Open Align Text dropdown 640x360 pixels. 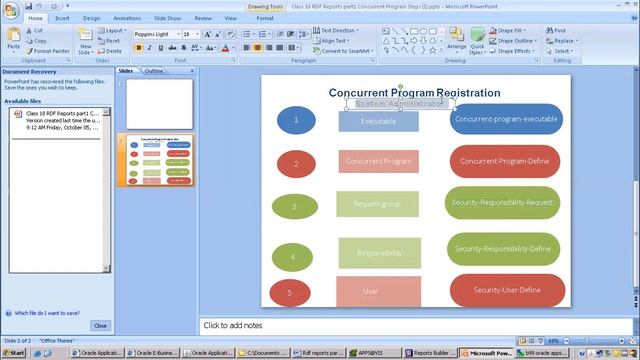click(332, 41)
